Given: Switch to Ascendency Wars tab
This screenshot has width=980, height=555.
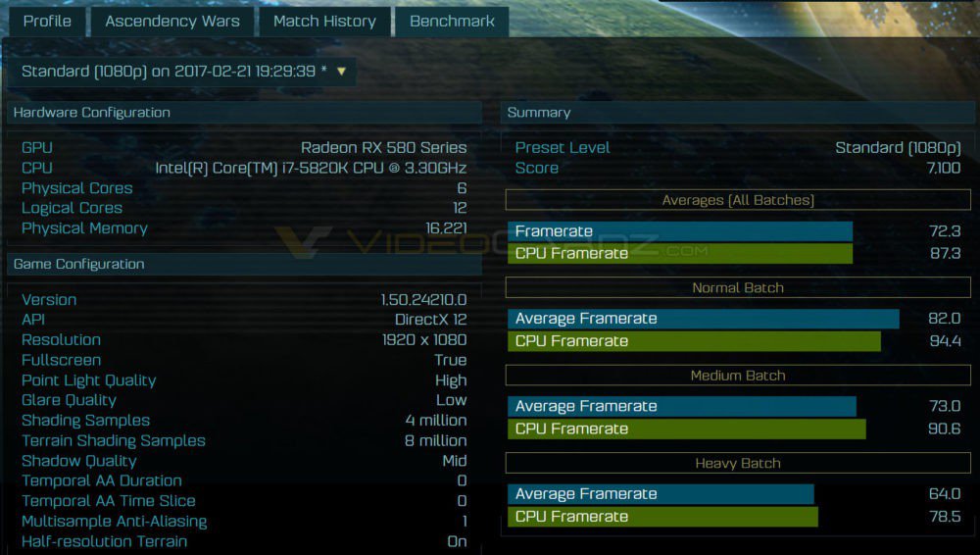Looking at the screenshot, I should [172, 21].
